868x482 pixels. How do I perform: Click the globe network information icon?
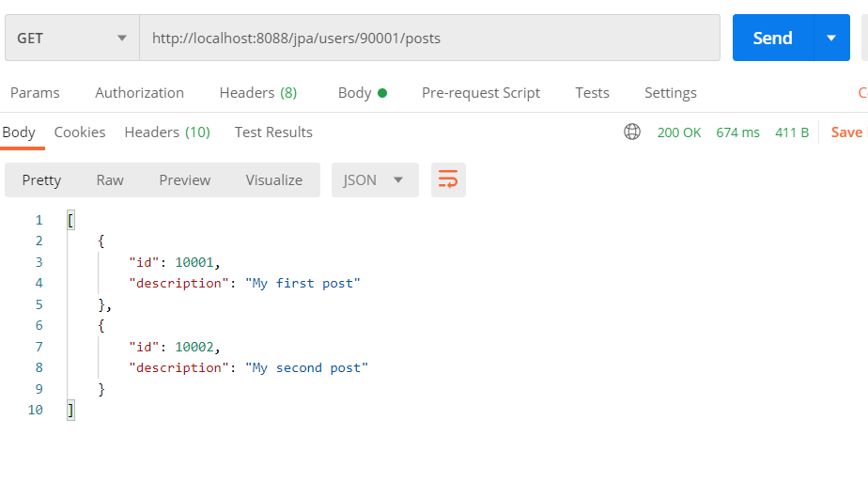coord(632,132)
